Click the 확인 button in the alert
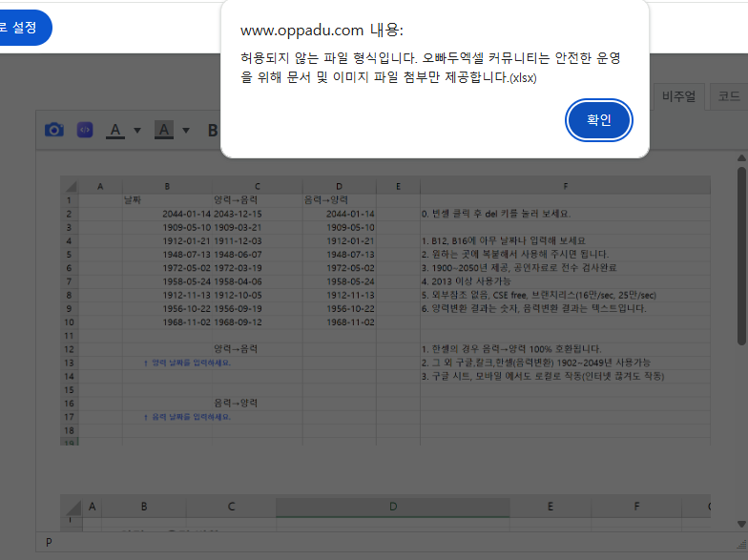The width and height of the screenshot is (748, 560). [598, 120]
